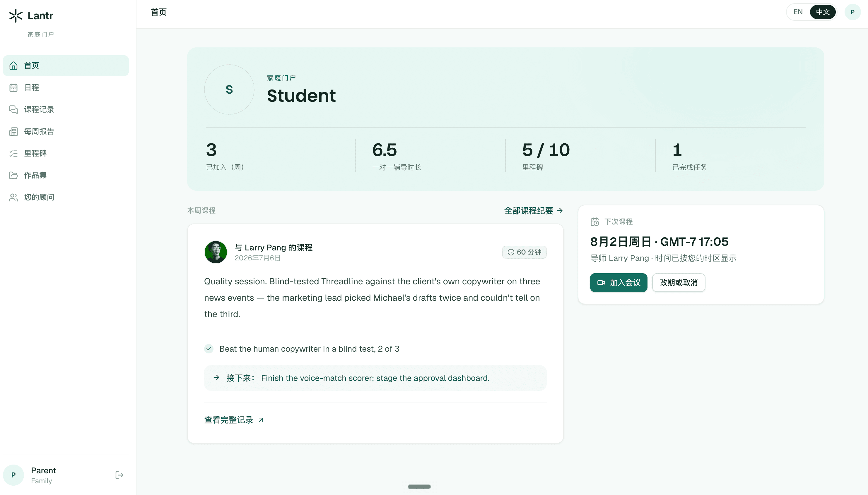This screenshot has width=868, height=495.
Task: Click the 导师 Larry Pang timezone note
Action: click(x=663, y=258)
